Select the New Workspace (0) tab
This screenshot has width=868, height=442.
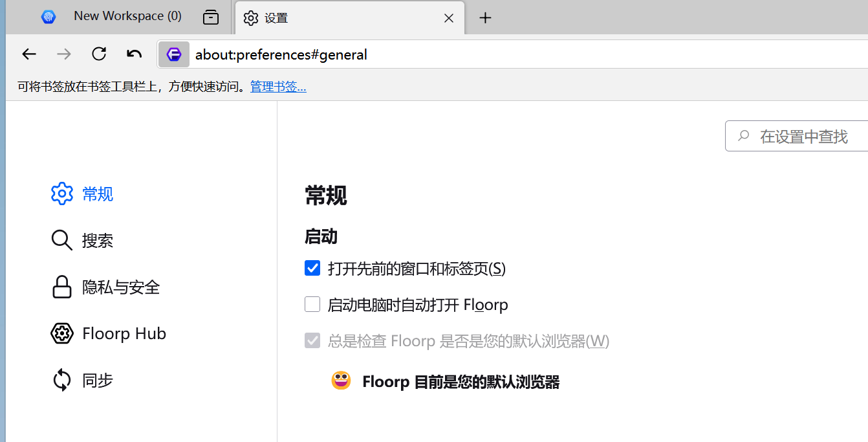pos(127,16)
